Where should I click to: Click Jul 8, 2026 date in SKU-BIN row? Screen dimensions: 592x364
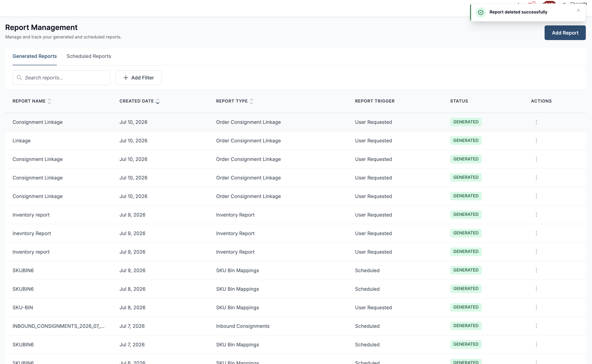pos(132,307)
